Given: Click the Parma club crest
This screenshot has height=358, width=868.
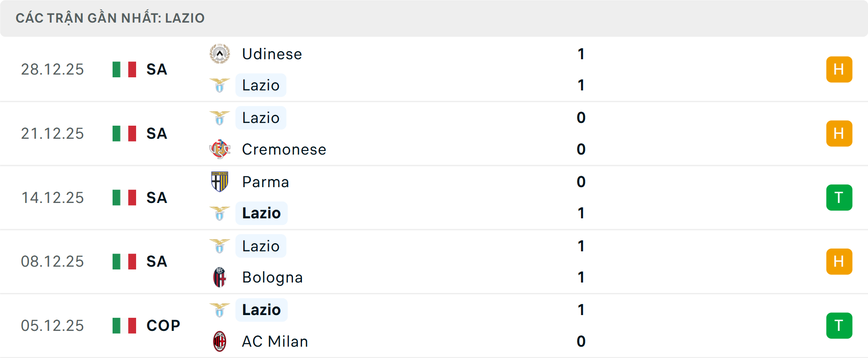Looking at the screenshot, I should (220, 182).
